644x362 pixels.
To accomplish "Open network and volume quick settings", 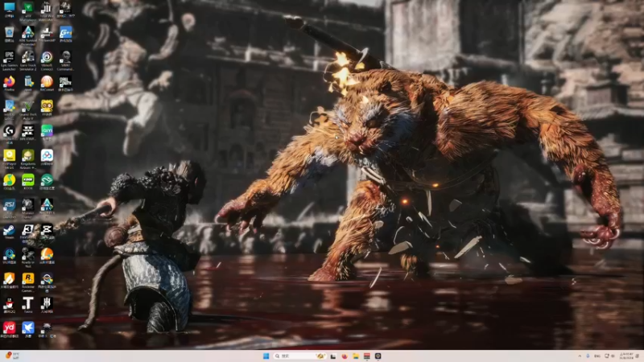I will click(609, 356).
